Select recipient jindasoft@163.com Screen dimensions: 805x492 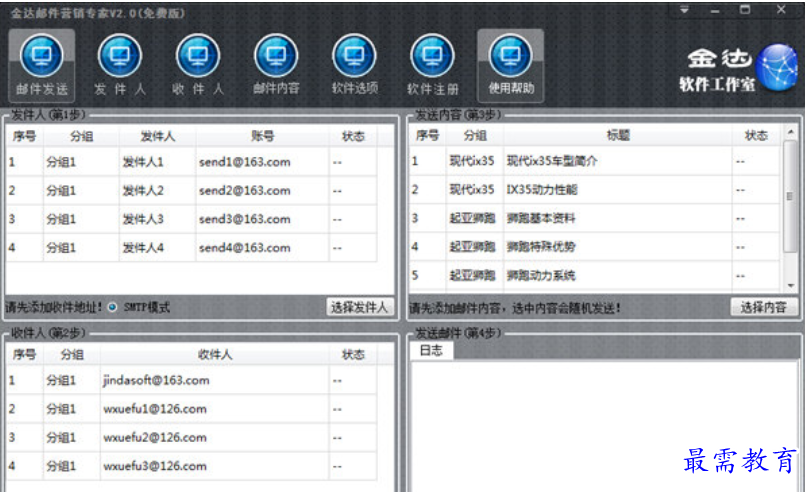(191, 381)
